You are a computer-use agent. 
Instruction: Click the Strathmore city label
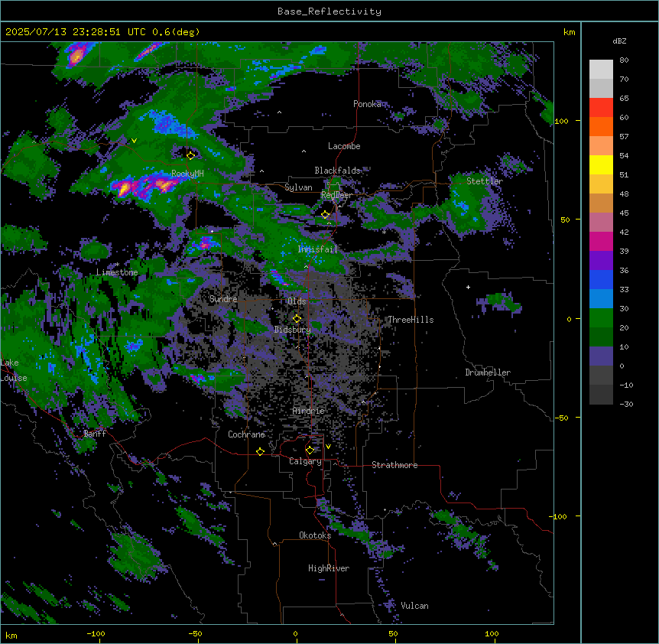(x=394, y=465)
